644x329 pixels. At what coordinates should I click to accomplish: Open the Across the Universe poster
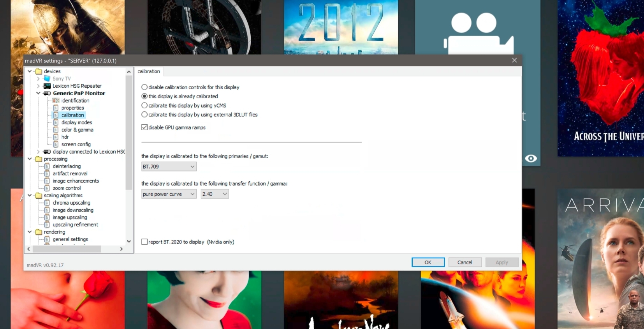click(601, 78)
